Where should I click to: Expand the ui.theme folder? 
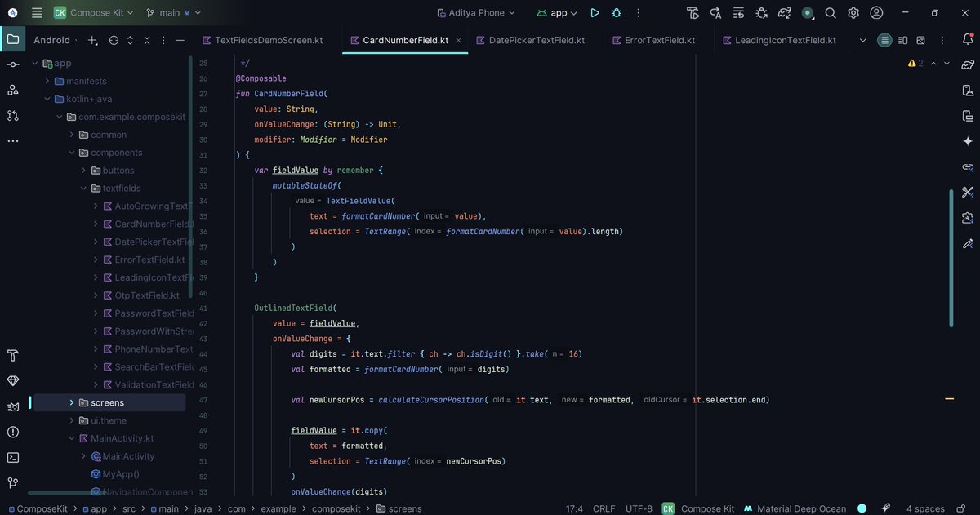(x=72, y=420)
